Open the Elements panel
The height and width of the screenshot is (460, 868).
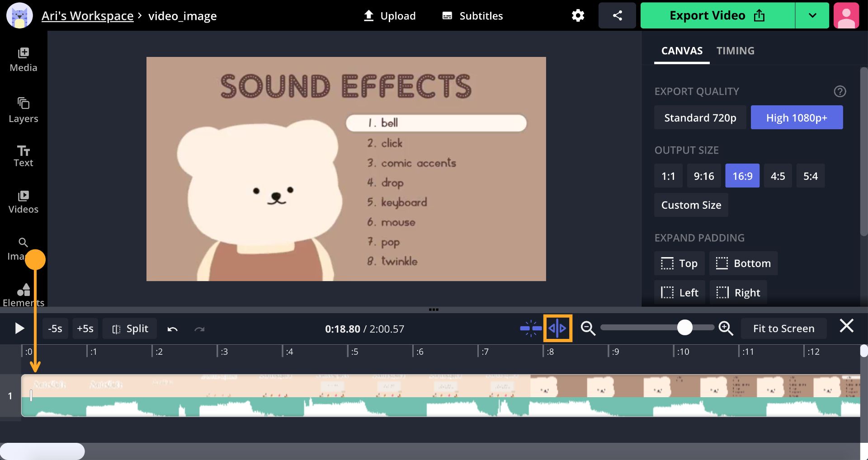pos(24,296)
